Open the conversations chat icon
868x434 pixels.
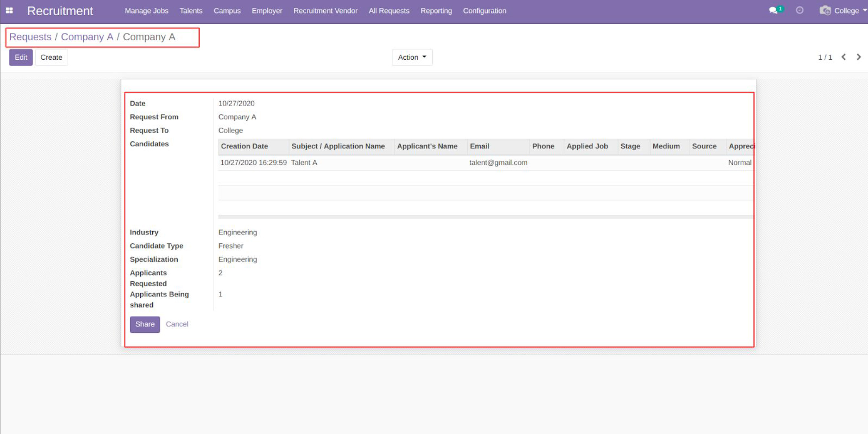point(774,10)
